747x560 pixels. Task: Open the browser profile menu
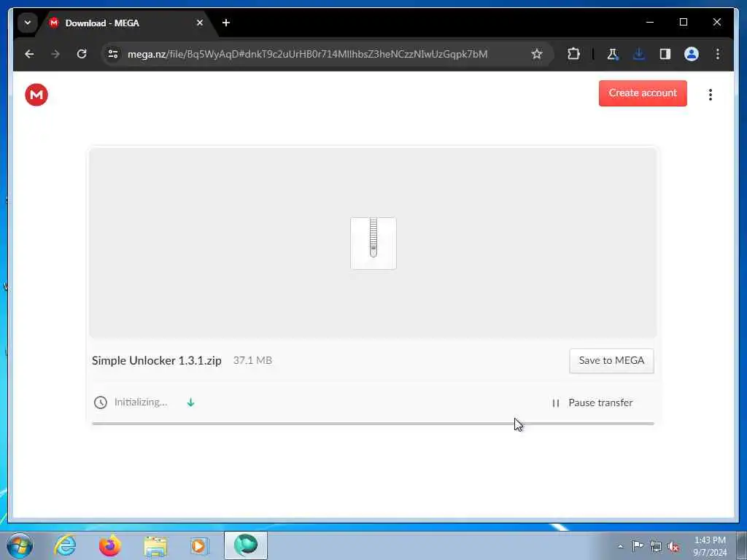(x=692, y=54)
